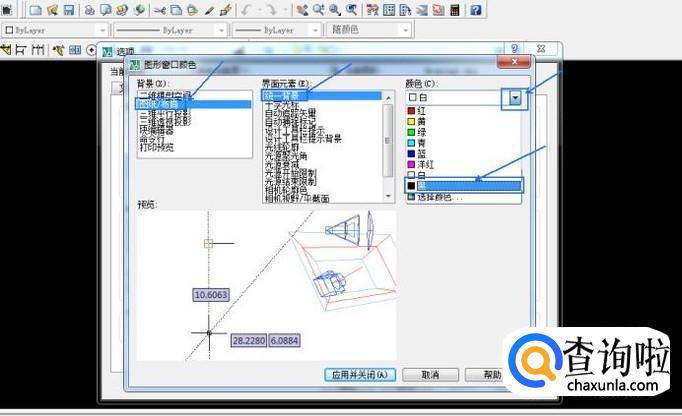
Task: Click the calculator icon in the toolbar
Action: [455, 10]
